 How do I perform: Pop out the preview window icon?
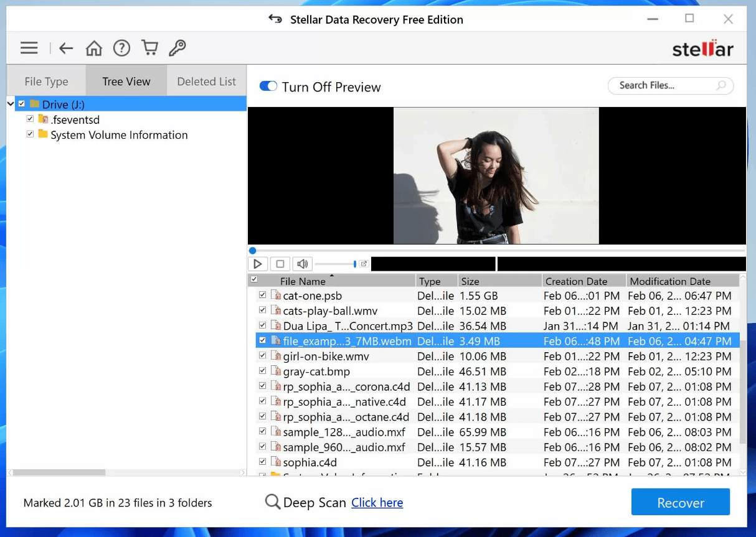364,264
